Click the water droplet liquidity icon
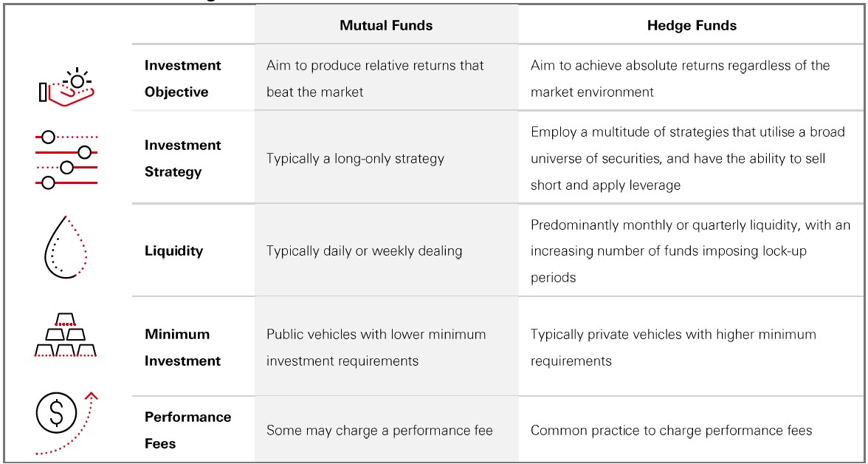 [x=66, y=248]
